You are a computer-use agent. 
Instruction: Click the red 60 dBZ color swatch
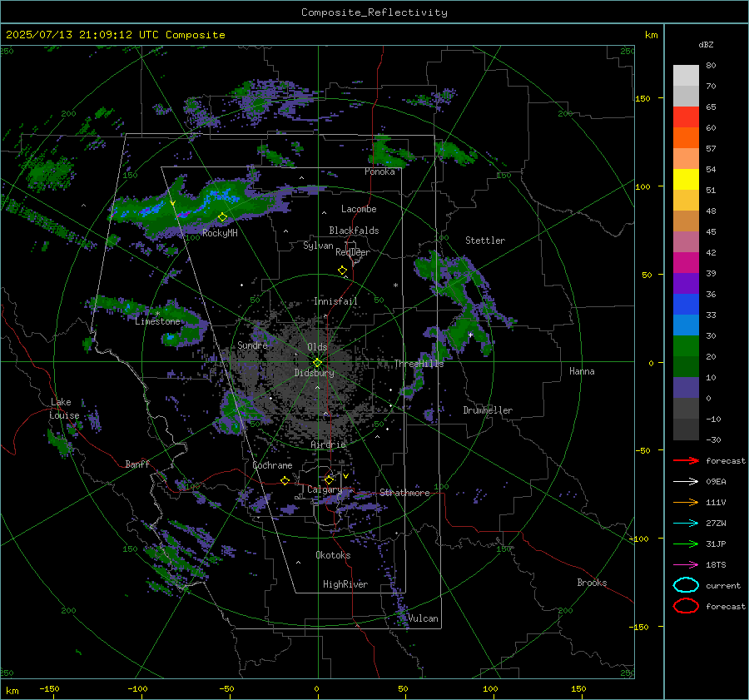[686, 117]
